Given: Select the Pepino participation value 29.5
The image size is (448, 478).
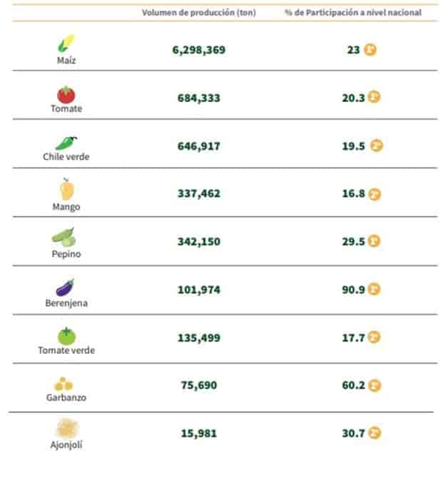Looking at the screenshot, I should coord(354,241).
